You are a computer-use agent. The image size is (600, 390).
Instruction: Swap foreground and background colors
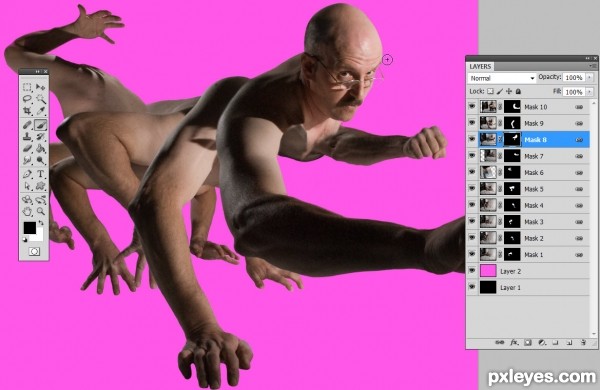(x=41, y=222)
